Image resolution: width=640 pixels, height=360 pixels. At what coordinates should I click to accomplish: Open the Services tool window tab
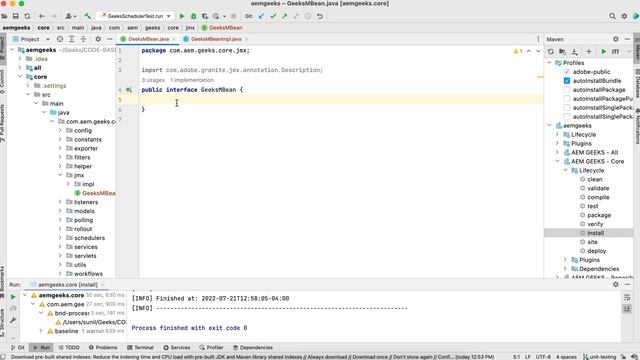pos(177,347)
